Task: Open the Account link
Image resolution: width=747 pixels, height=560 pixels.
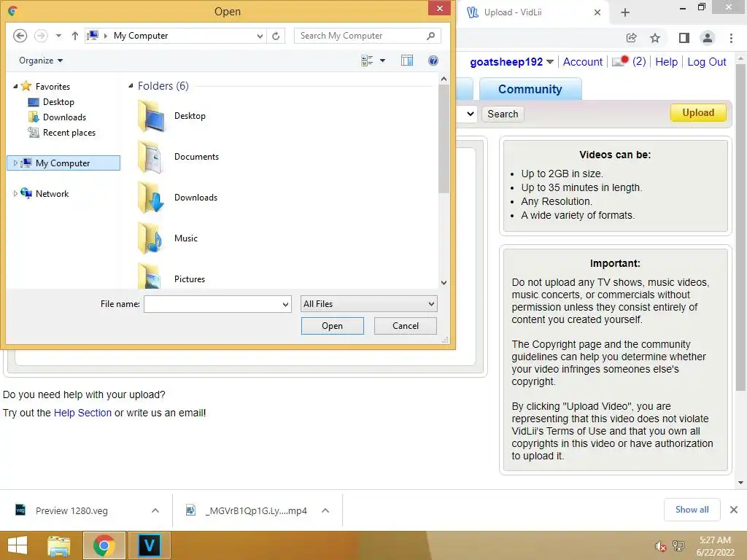Action: click(x=583, y=62)
